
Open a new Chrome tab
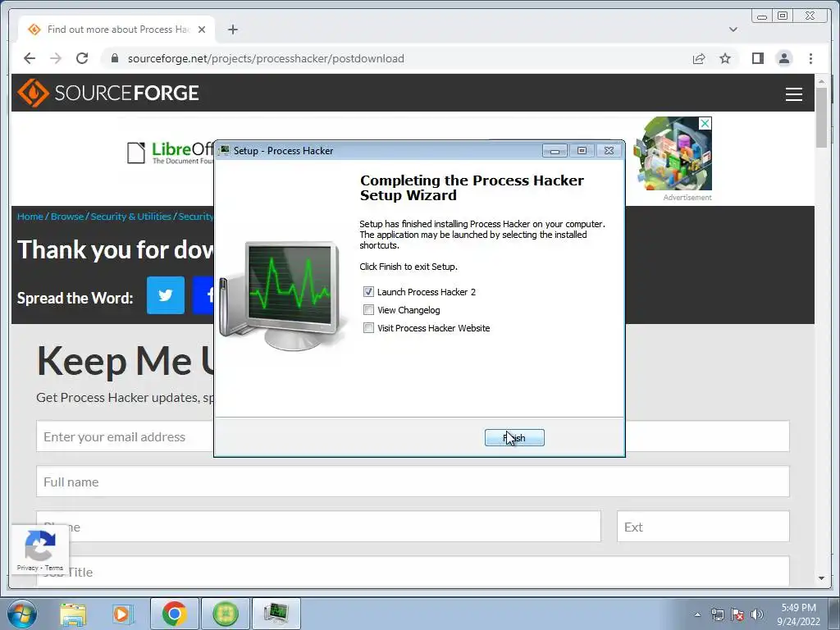232,30
